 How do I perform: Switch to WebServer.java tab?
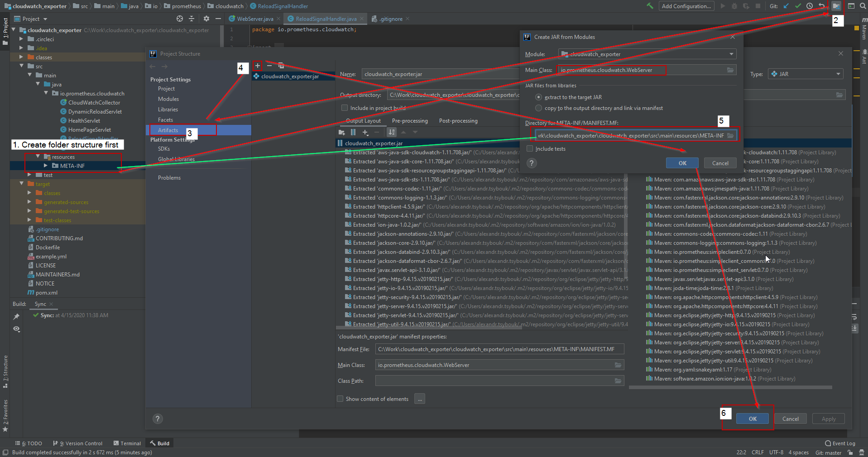pyautogui.click(x=254, y=19)
